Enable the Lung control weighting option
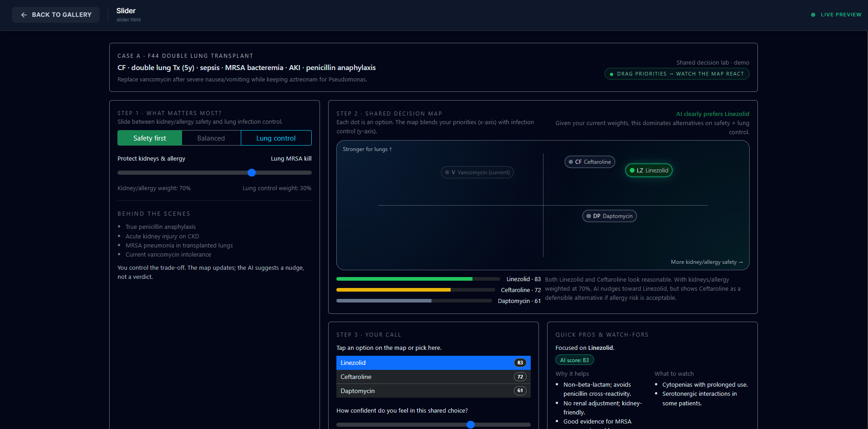The height and width of the screenshot is (429, 868). coord(276,138)
